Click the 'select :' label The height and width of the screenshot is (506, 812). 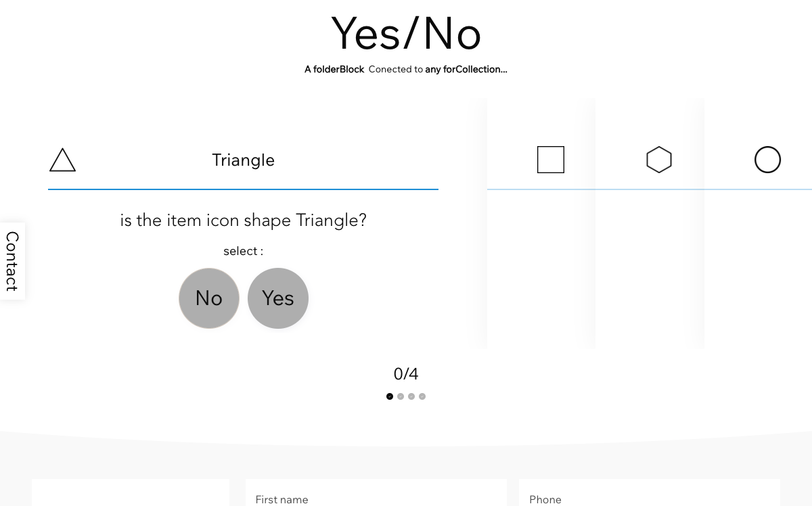(244, 251)
